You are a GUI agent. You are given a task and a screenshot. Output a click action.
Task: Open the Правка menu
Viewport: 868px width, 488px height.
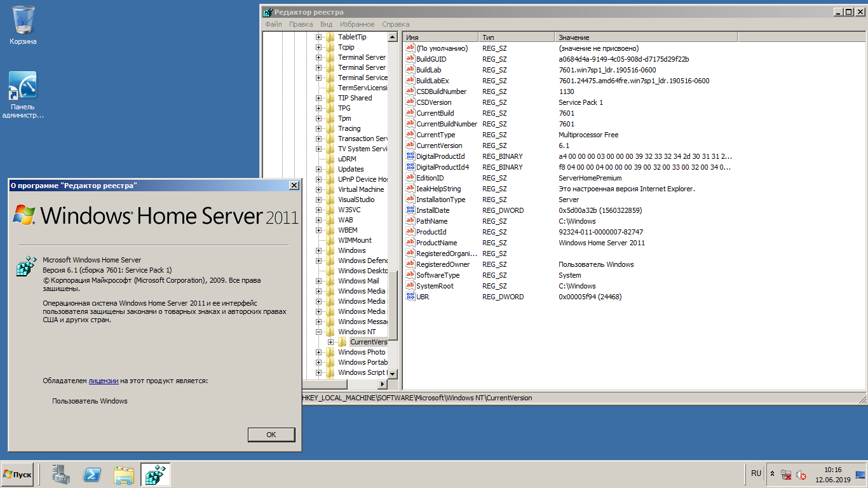click(301, 24)
